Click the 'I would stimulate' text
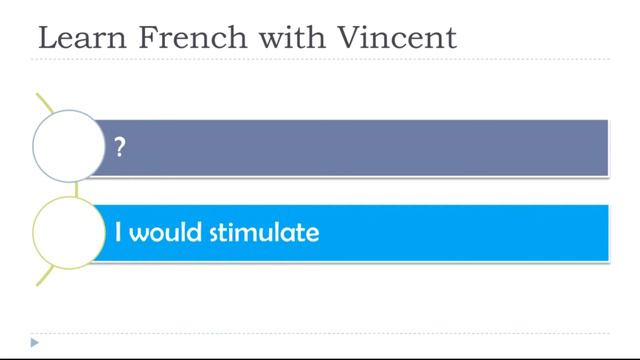Image resolution: width=640 pixels, height=360 pixels. point(217,232)
